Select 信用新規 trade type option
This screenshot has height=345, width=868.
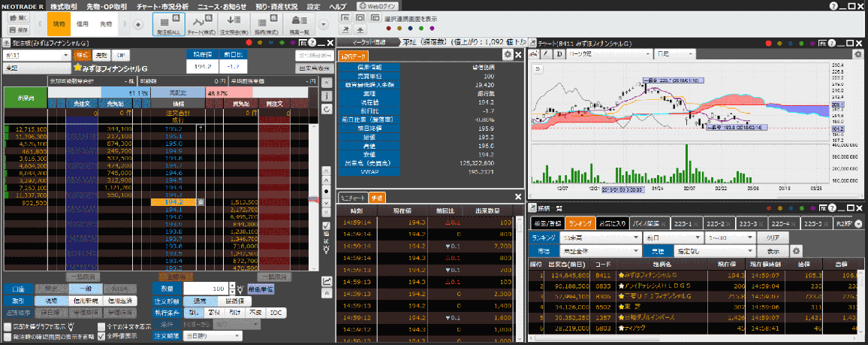86,300
